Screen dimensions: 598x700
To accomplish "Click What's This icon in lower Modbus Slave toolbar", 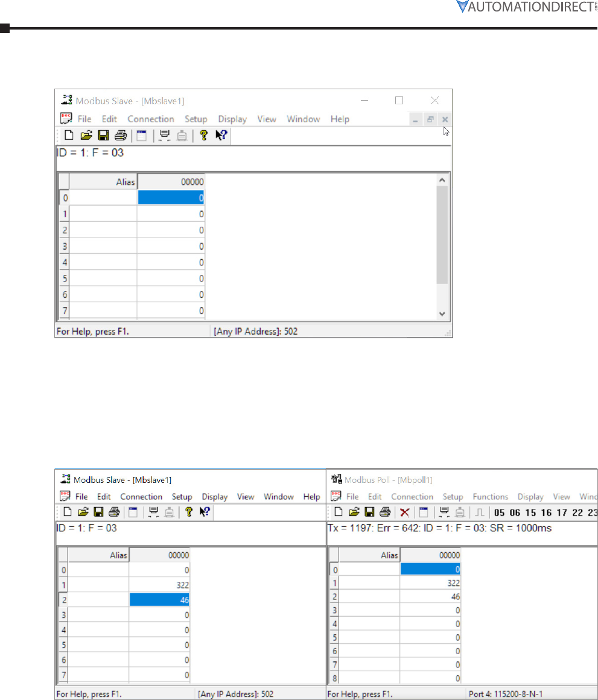I will pyautogui.click(x=205, y=512).
